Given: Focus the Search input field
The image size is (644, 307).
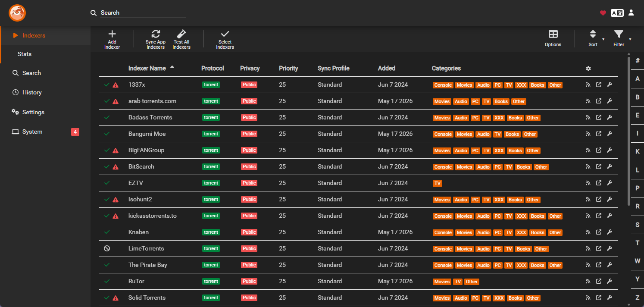Looking at the screenshot, I should tap(143, 13).
